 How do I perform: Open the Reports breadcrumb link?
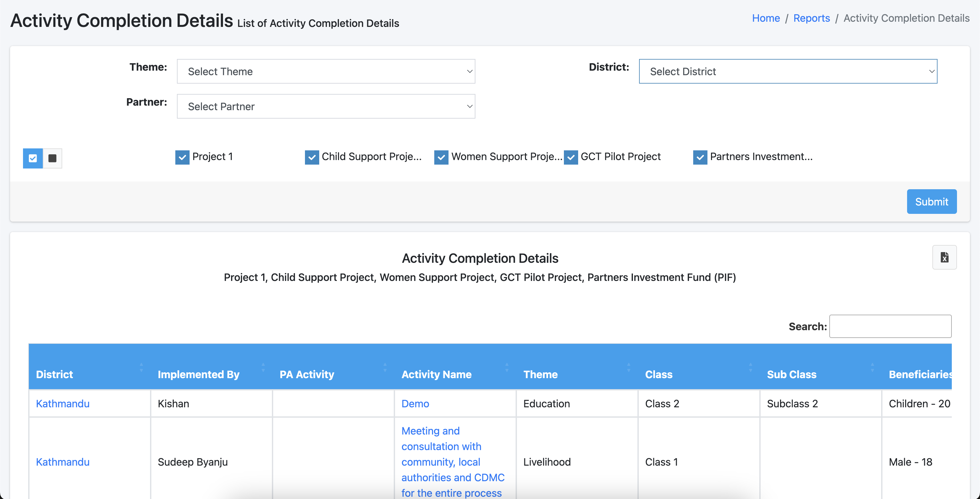811,18
